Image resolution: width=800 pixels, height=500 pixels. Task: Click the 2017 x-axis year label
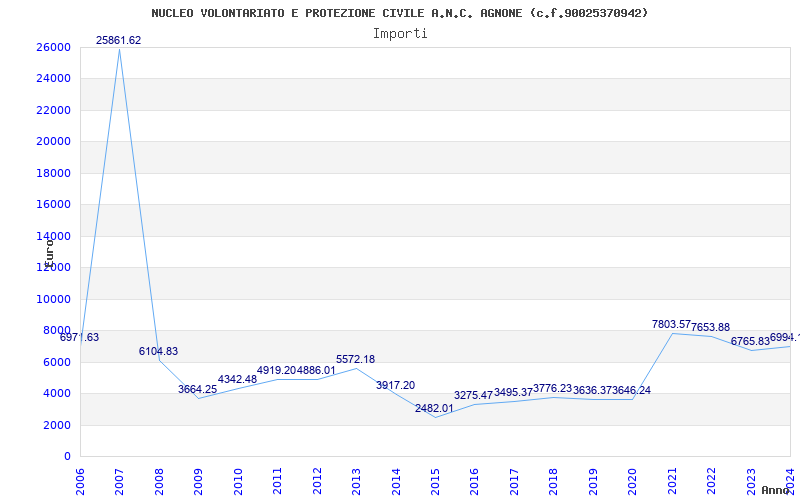(514, 481)
